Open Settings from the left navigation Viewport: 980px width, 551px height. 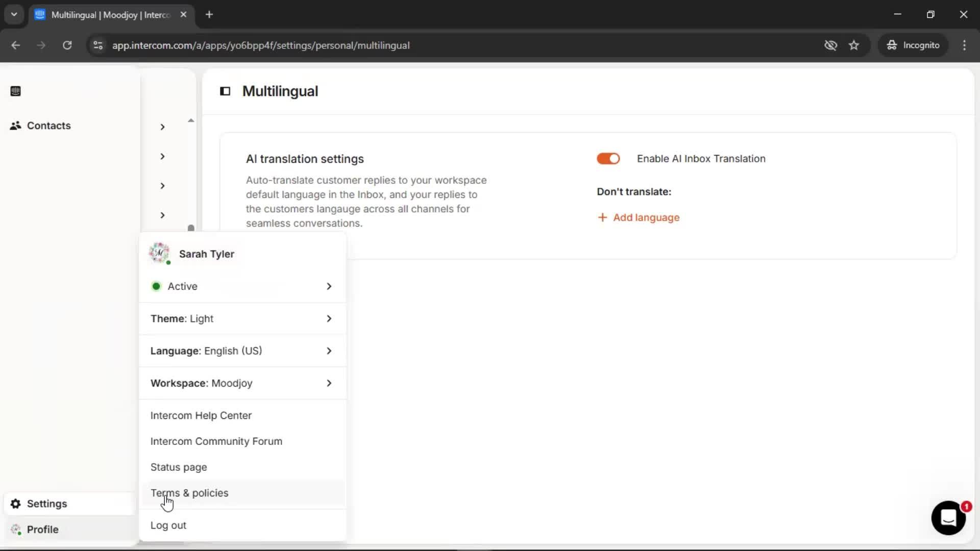[69, 504]
